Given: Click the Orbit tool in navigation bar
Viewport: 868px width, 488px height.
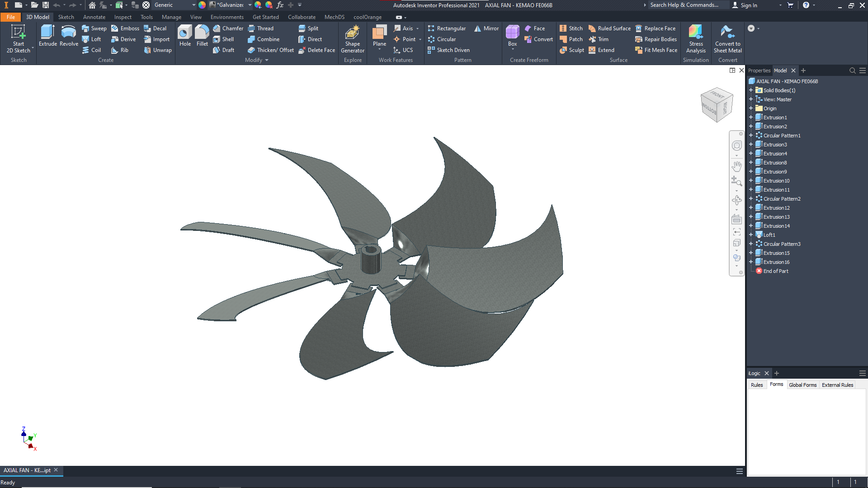Looking at the screenshot, I should [737, 200].
